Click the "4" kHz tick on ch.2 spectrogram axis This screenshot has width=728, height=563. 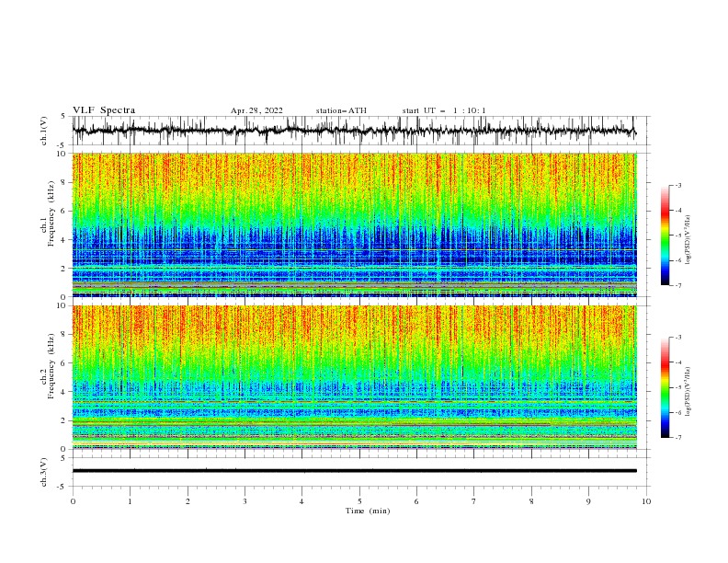[x=63, y=392]
